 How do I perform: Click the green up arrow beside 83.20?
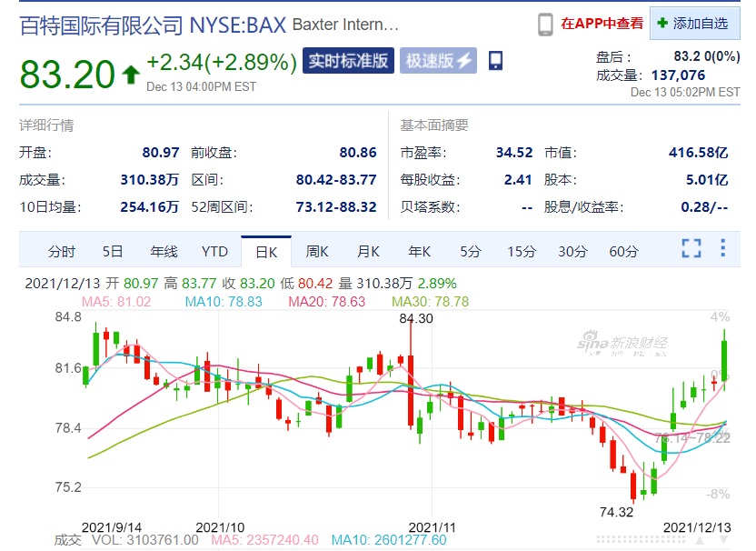[131, 75]
